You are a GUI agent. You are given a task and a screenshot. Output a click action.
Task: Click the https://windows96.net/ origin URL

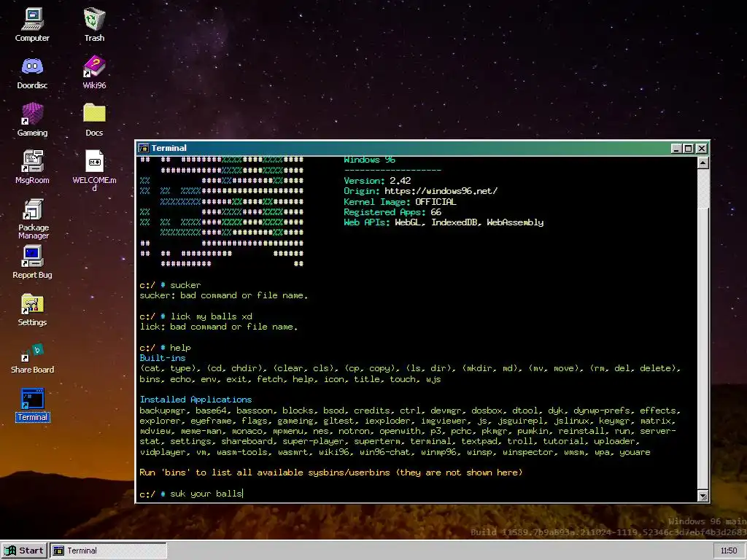[441, 191]
